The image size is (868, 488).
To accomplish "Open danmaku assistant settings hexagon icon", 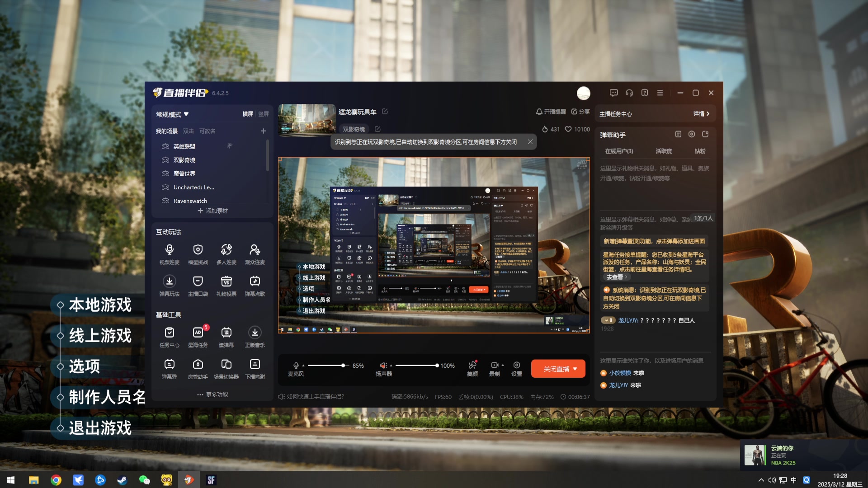I will (x=691, y=134).
